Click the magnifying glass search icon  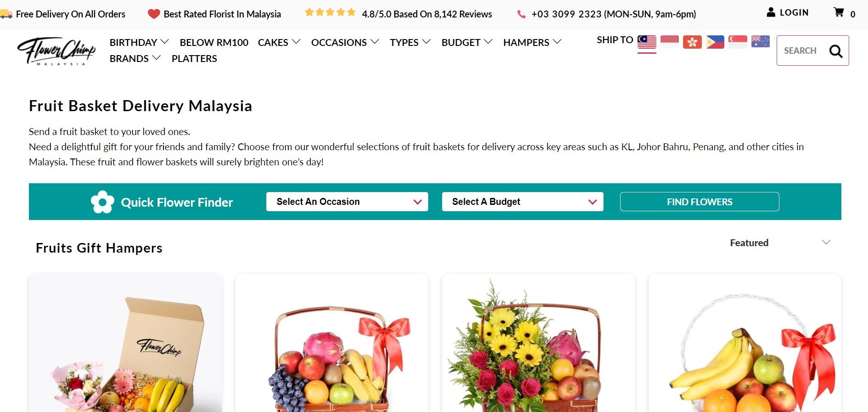pyautogui.click(x=836, y=51)
